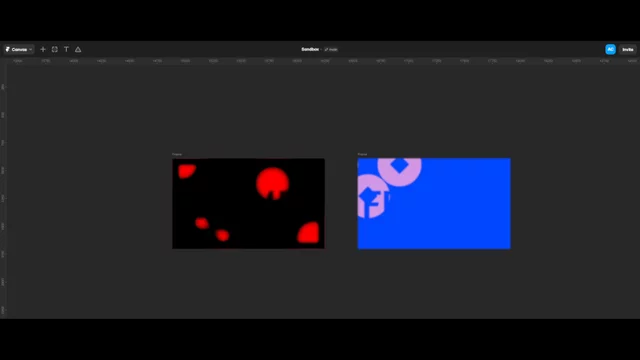The height and width of the screenshot is (360, 640).
Task: Click the horizontal ruler above the canvas
Action: [x=320, y=61]
